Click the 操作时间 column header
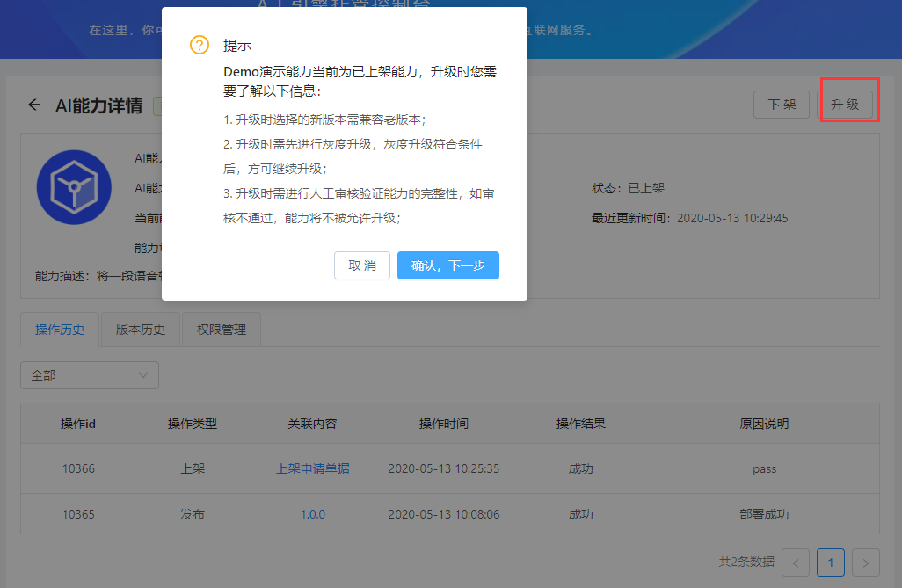 (443, 424)
